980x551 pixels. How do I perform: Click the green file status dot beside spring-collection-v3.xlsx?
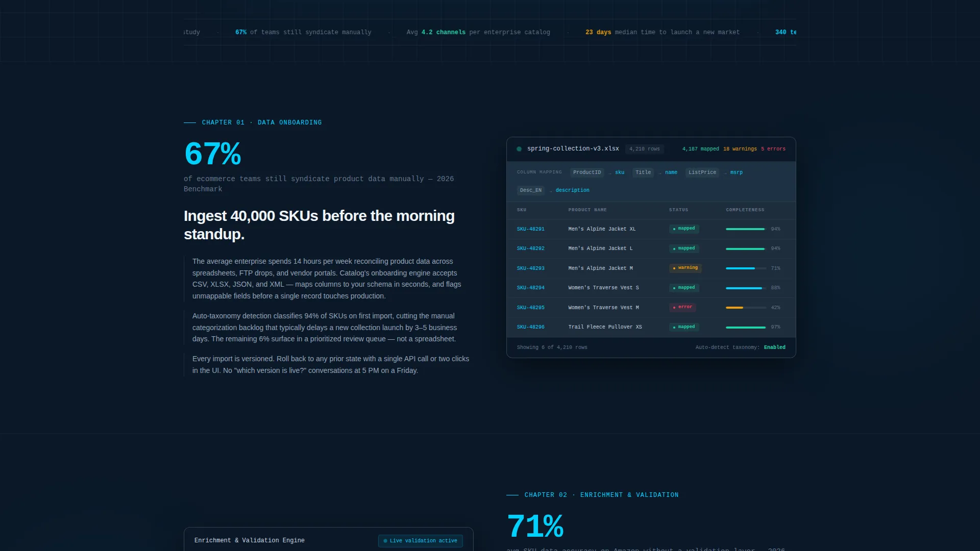point(519,149)
